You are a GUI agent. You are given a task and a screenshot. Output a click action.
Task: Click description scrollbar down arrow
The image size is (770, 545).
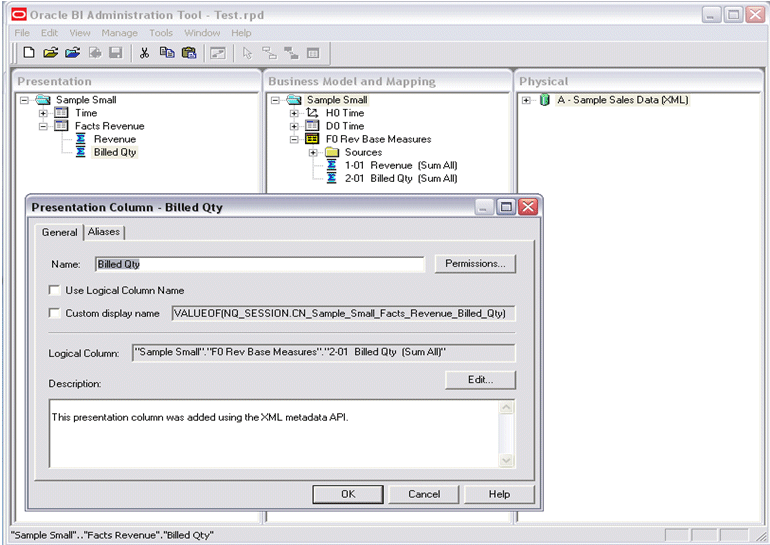[x=506, y=460]
